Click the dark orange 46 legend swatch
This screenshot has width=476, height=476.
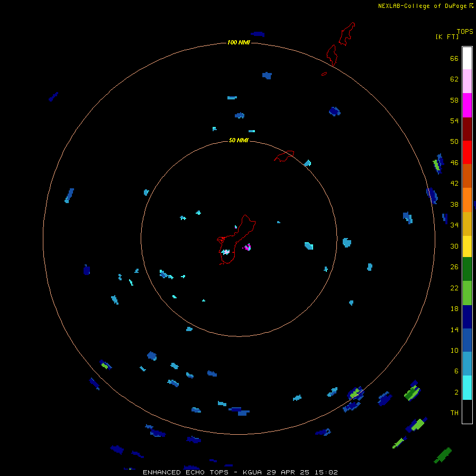(467, 176)
